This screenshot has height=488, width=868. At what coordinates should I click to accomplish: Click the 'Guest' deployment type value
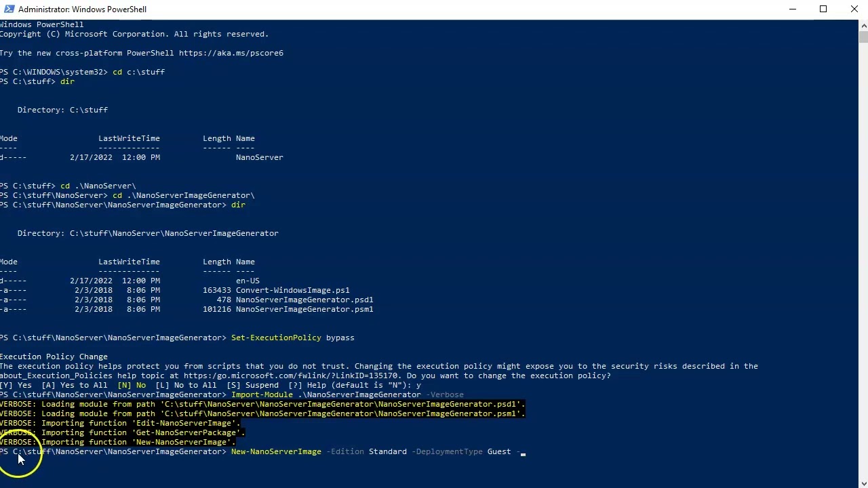coord(499,451)
